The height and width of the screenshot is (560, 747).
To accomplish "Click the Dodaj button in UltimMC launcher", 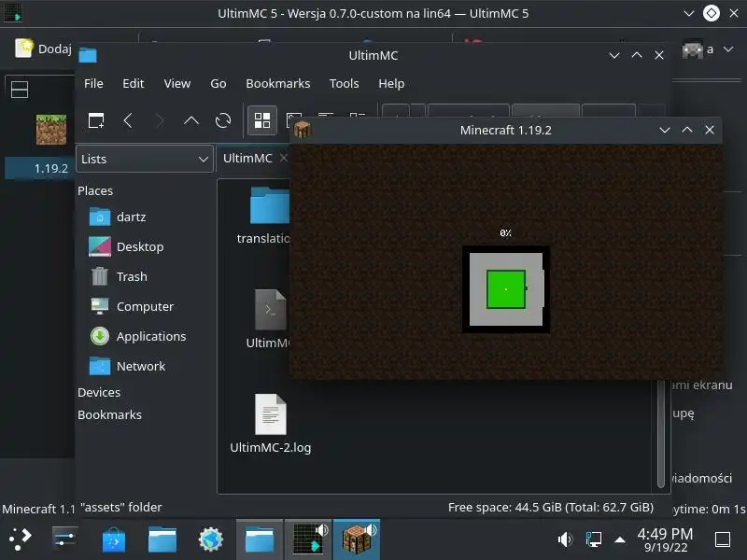I will coord(43,49).
